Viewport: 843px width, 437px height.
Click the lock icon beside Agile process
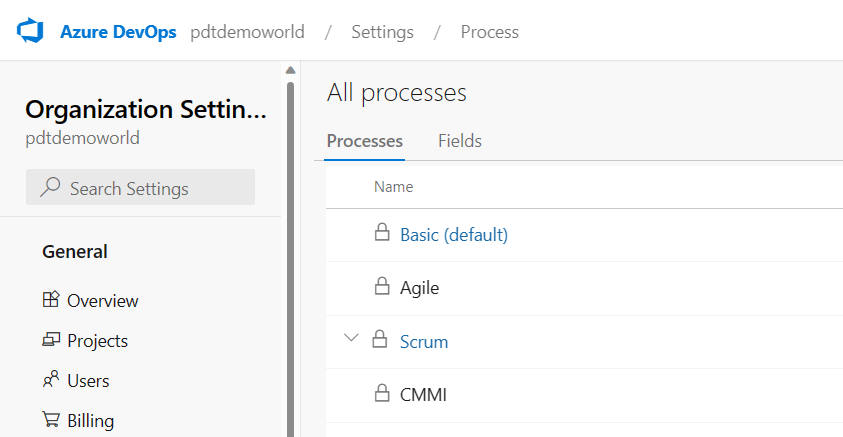coord(381,287)
